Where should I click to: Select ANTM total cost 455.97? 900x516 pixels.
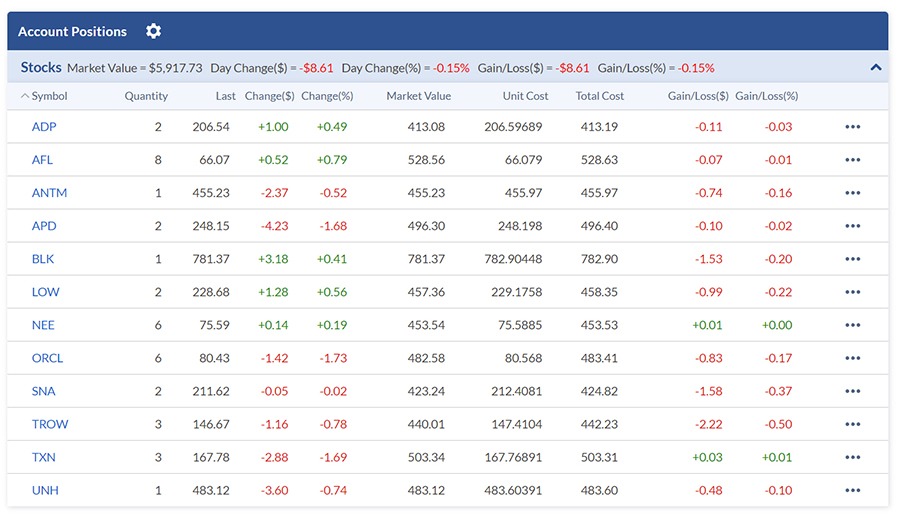[x=599, y=193]
